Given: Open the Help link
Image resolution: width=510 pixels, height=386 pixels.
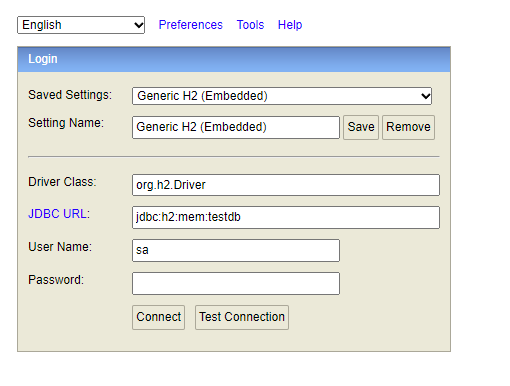Looking at the screenshot, I should point(290,25).
